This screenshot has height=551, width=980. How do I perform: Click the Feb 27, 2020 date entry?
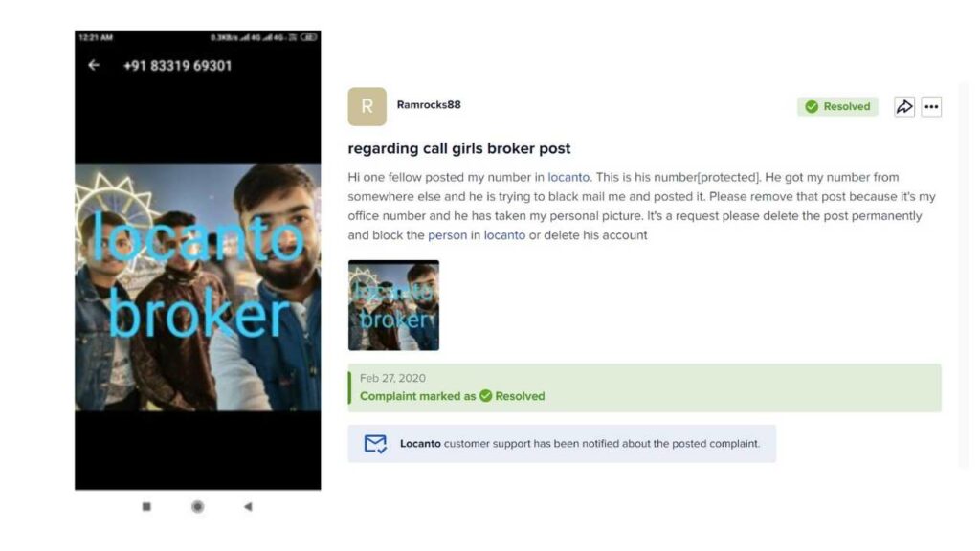pos(392,378)
